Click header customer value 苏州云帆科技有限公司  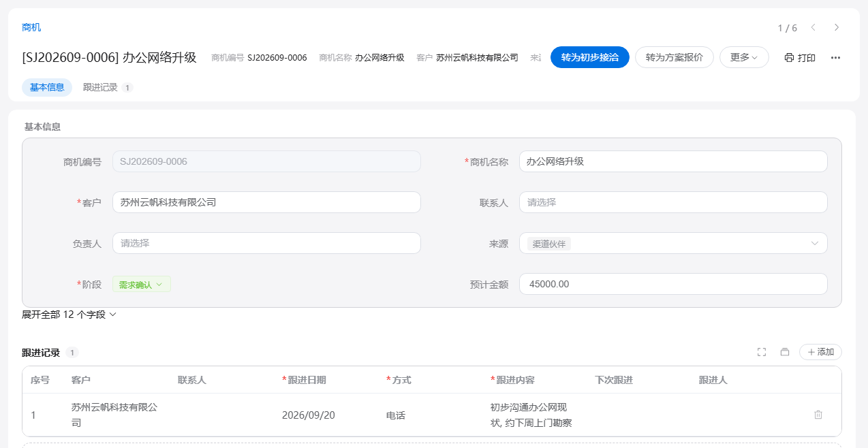pyautogui.click(x=477, y=58)
